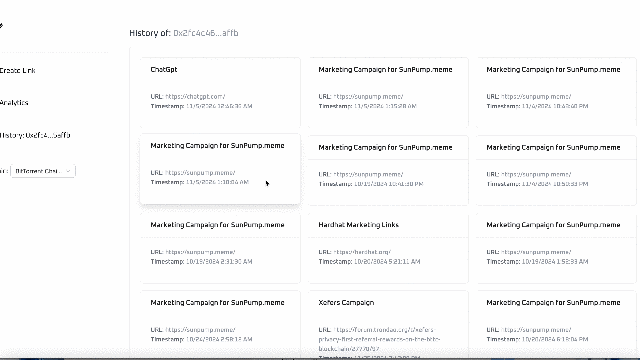Open SunPump card stamped 10/24/2024 2:58:12 AM
Viewport: 640px width, 360px height.
[220, 324]
